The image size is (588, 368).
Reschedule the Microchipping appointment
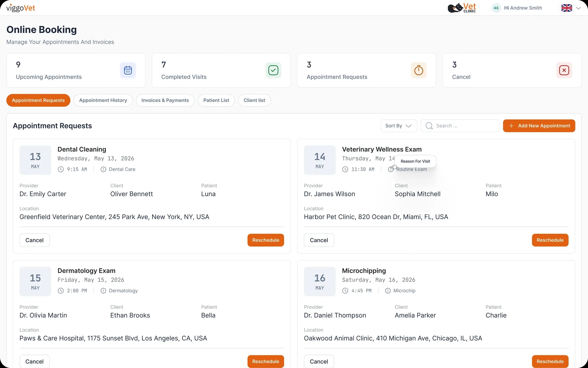tap(550, 362)
